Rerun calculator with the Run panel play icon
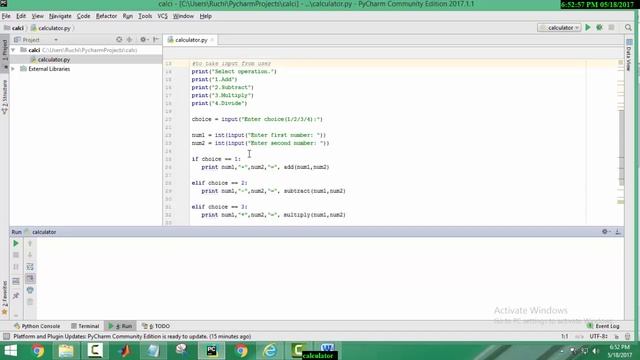This screenshot has height=360, width=640. [x=16, y=243]
